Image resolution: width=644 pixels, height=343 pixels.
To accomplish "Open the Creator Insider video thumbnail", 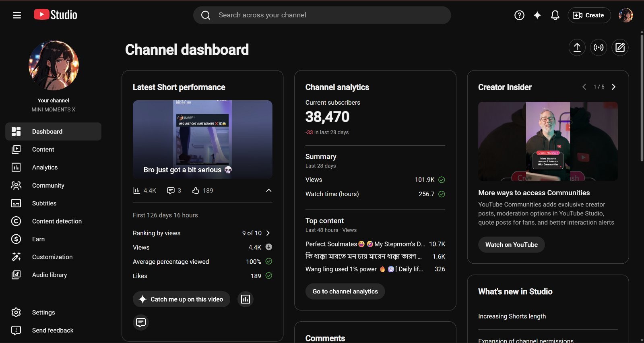I will point(548,141).
